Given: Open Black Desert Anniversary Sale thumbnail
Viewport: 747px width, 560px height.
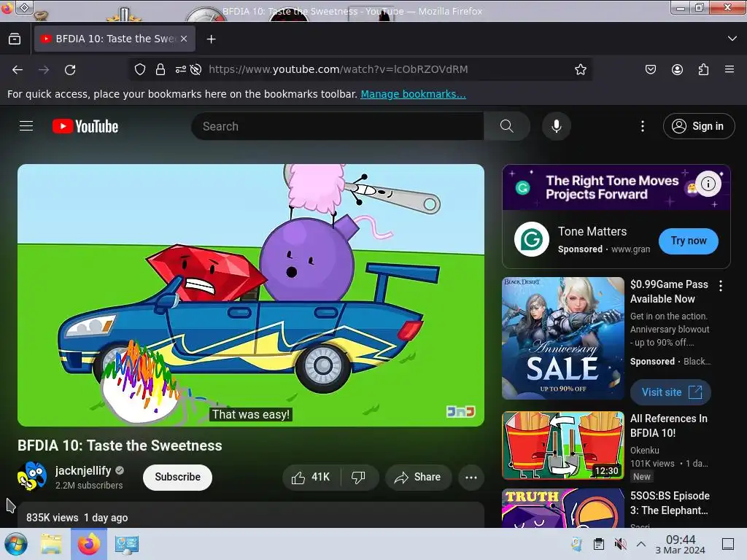Looking at the screenshot, I should pyautogui.click(x=563, y=338).
